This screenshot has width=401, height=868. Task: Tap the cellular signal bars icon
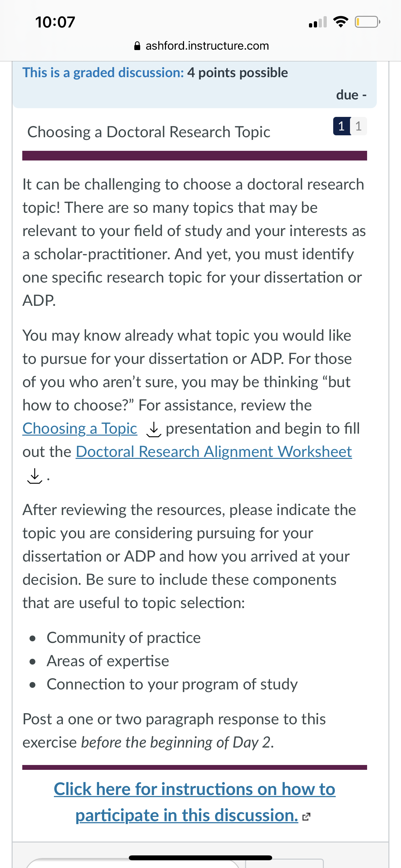pos(318,22)
